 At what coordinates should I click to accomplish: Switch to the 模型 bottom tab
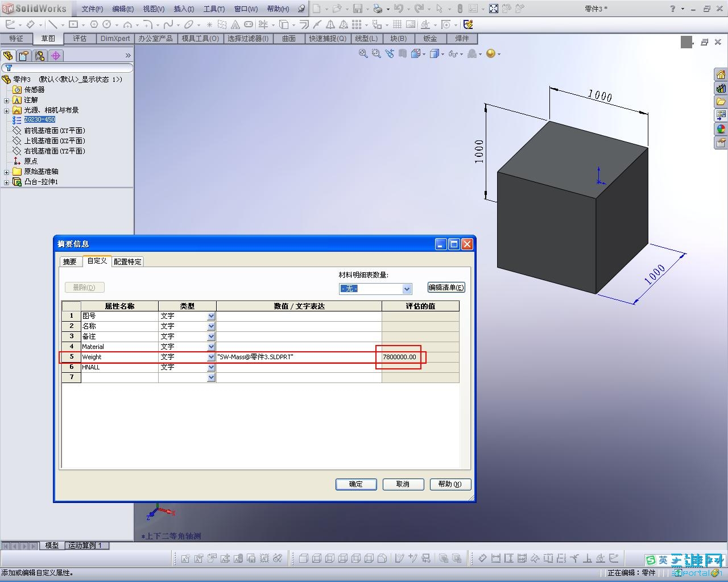tap(52, 546)
